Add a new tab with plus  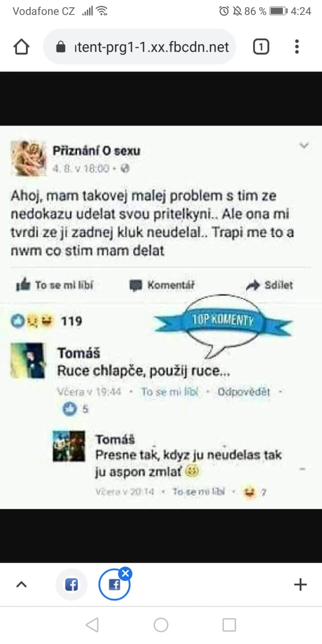click(300, 584)
